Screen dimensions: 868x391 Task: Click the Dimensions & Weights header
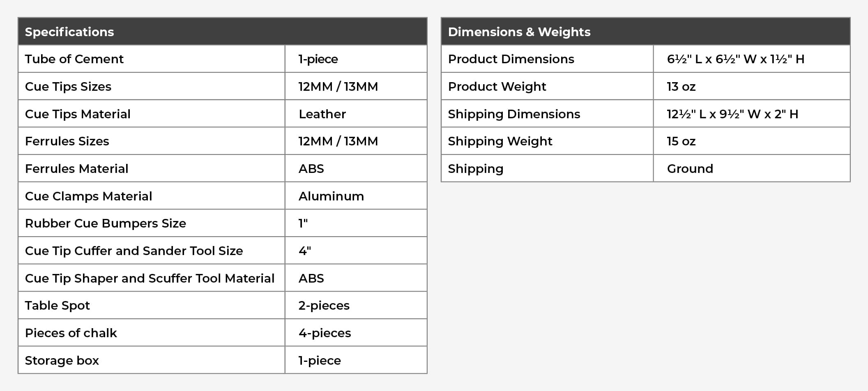[519, 32]
